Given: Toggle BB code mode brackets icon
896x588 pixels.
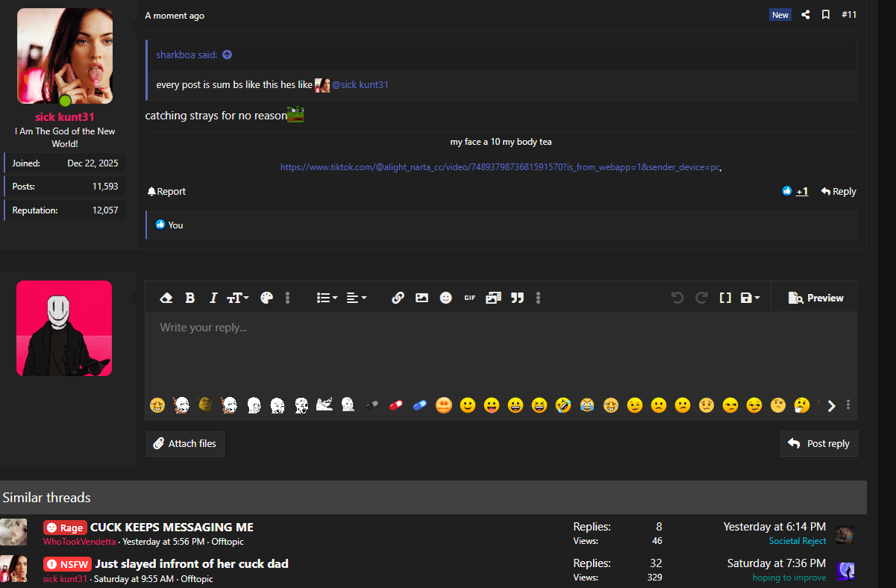Looking at the screenshot, I should pyautogui.click(x=724, y=298).
